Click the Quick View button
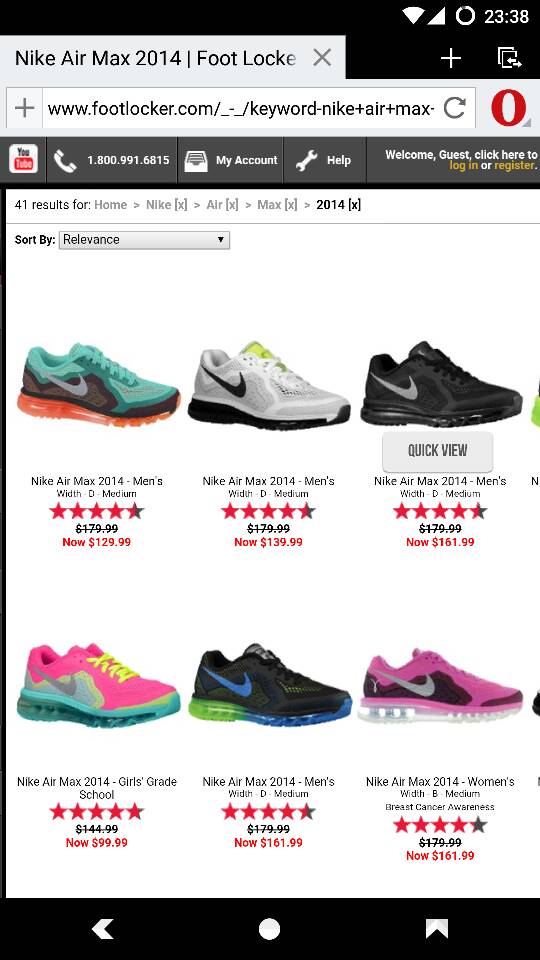This screenshot has width=540, height=960. [437, 451]
